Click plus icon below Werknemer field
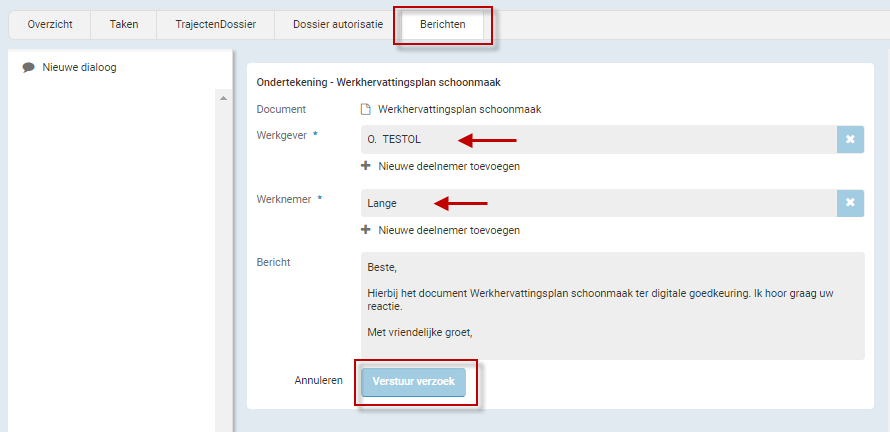Screen dimensions: 890x432 click(366, 230)
